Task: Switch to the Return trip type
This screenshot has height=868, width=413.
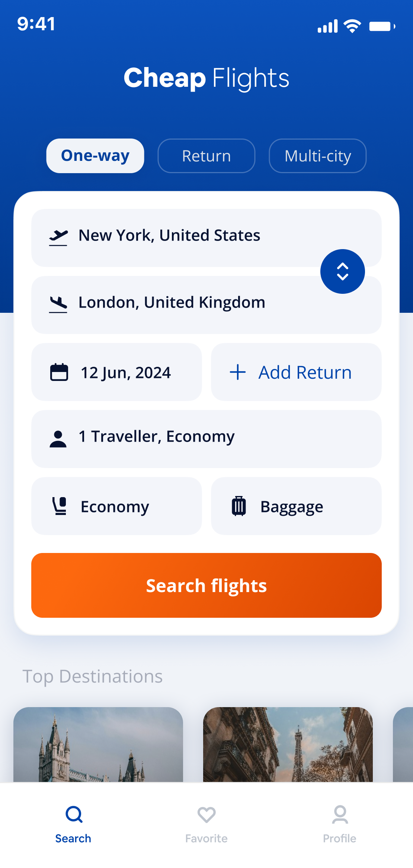Action: tap(206, 156)
